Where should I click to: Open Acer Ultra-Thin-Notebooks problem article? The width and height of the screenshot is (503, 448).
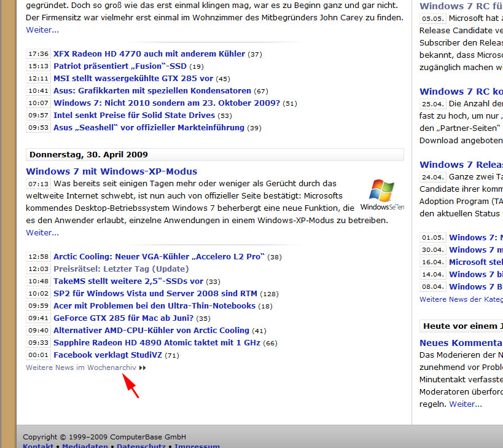pos(154,306)
